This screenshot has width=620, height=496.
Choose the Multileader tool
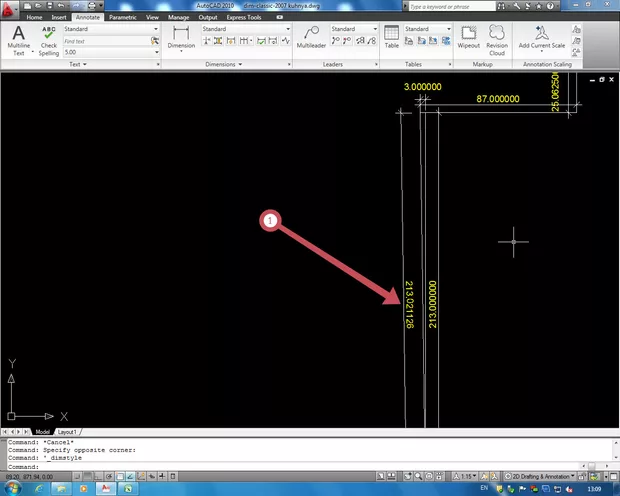coord(311,37)
